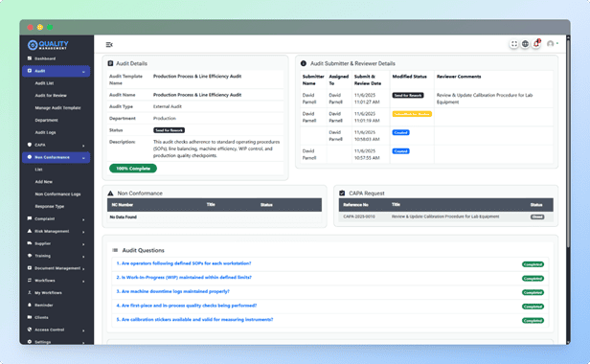Screen dimensions: 590x364
Task: Click the Quality Management logo
Action: (x=48, y=45)
